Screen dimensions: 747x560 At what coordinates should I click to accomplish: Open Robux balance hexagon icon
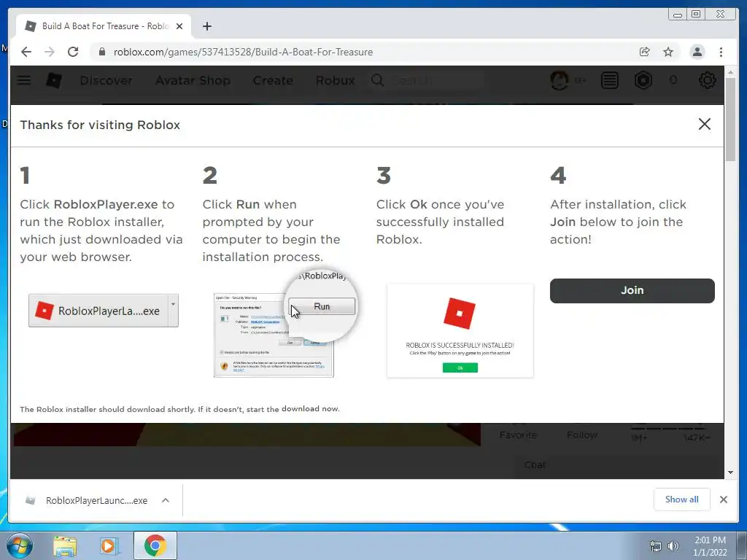(643, 80)
